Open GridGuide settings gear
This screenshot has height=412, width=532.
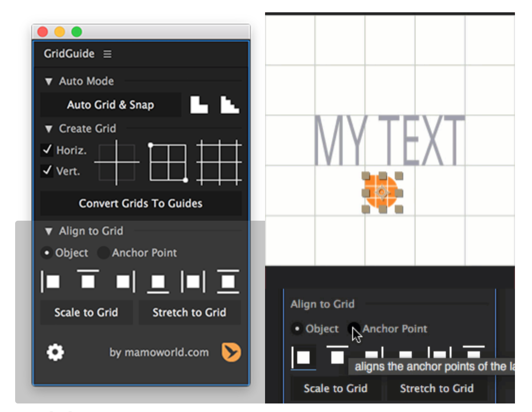point(55,352)
